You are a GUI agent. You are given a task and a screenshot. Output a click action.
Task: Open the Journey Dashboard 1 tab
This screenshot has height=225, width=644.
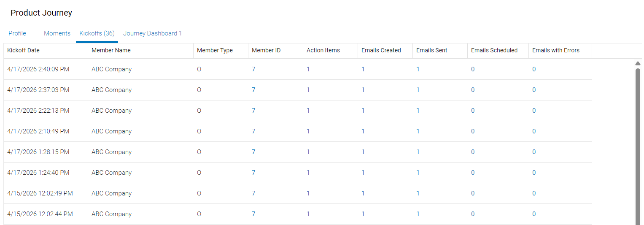click(152, 33)
